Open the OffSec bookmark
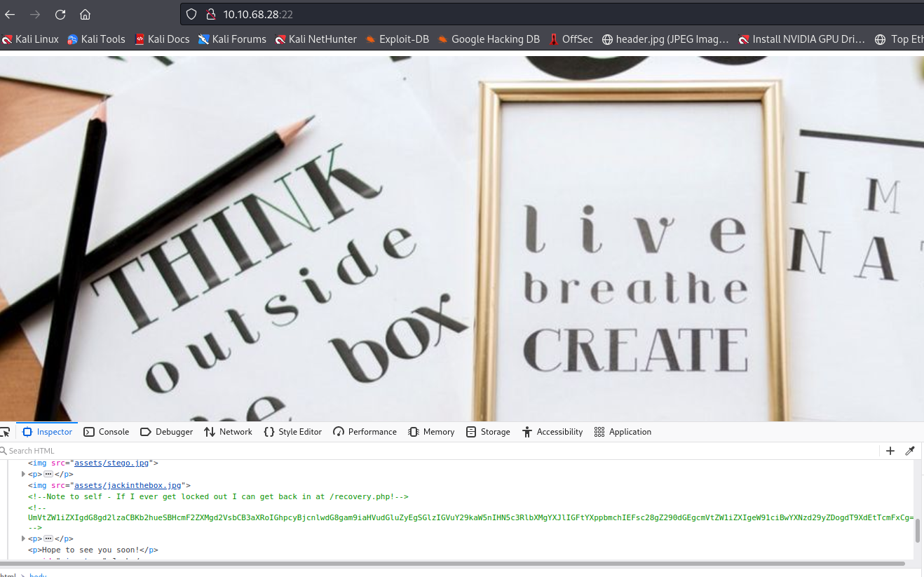Image resolution: width=924 pixels, height=577 pixels. (x=571, y=39)
